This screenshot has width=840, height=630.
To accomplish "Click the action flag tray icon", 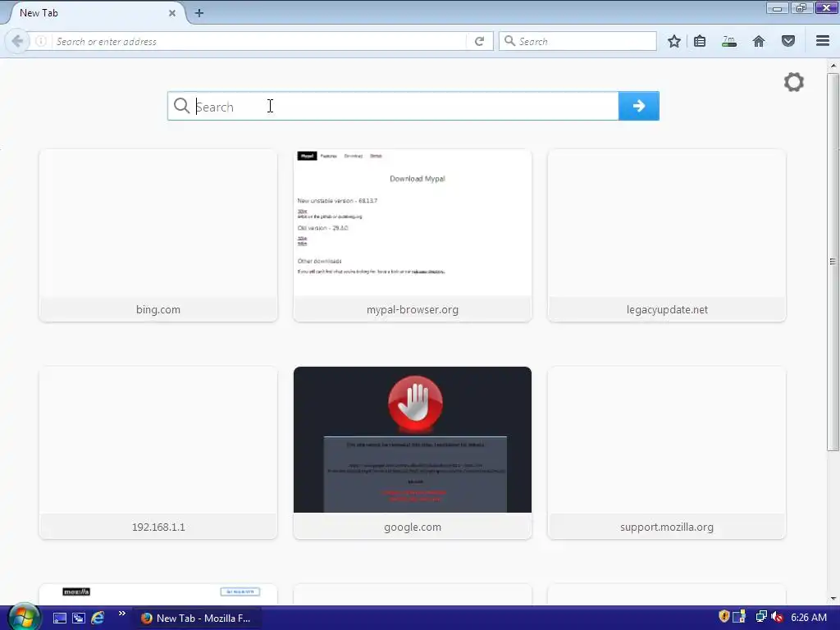I will tap(740, 617).
